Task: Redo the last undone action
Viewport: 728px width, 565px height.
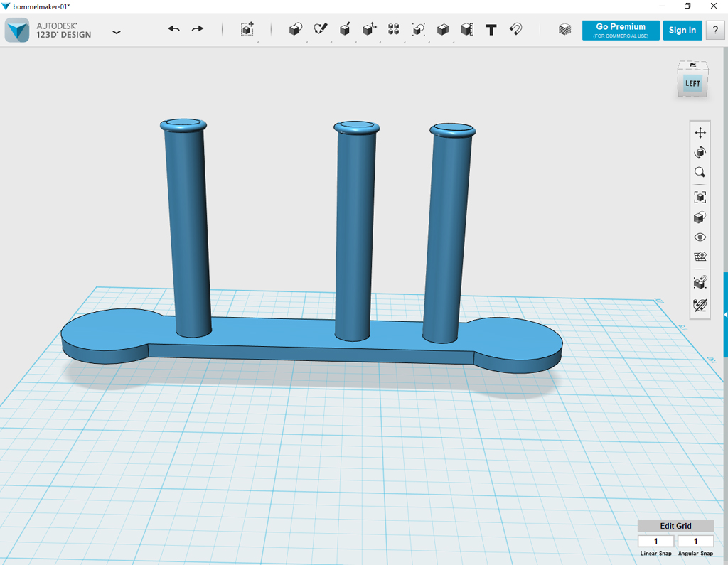Action: pos(198,29)
